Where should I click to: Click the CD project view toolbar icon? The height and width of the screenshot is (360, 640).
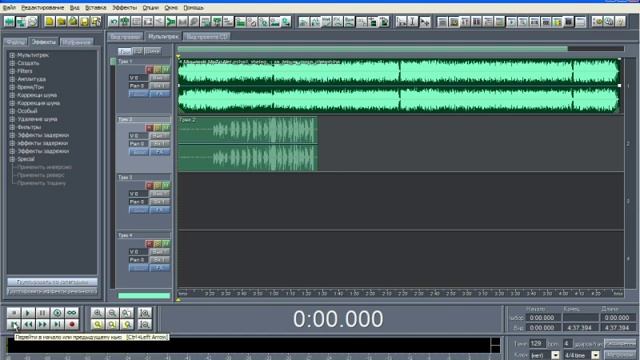tap(32, 22)
